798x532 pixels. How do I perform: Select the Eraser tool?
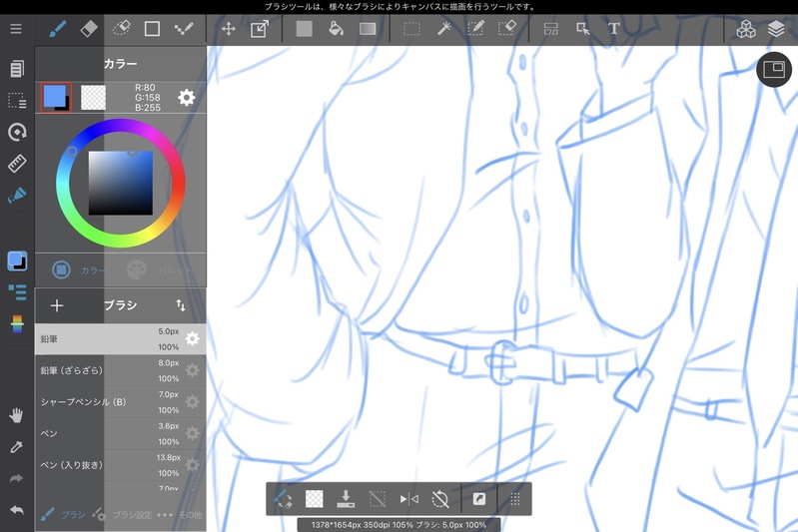pos(89,29)
